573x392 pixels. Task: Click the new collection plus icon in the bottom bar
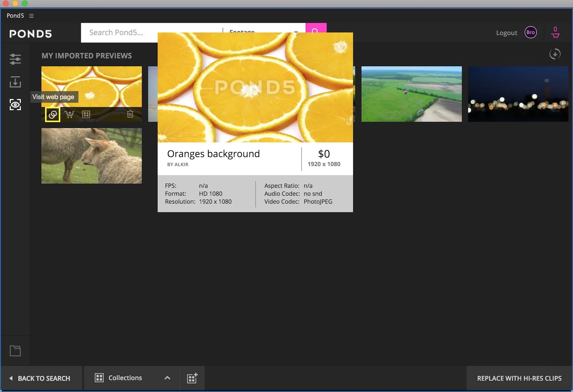click(x=192, y=378)
